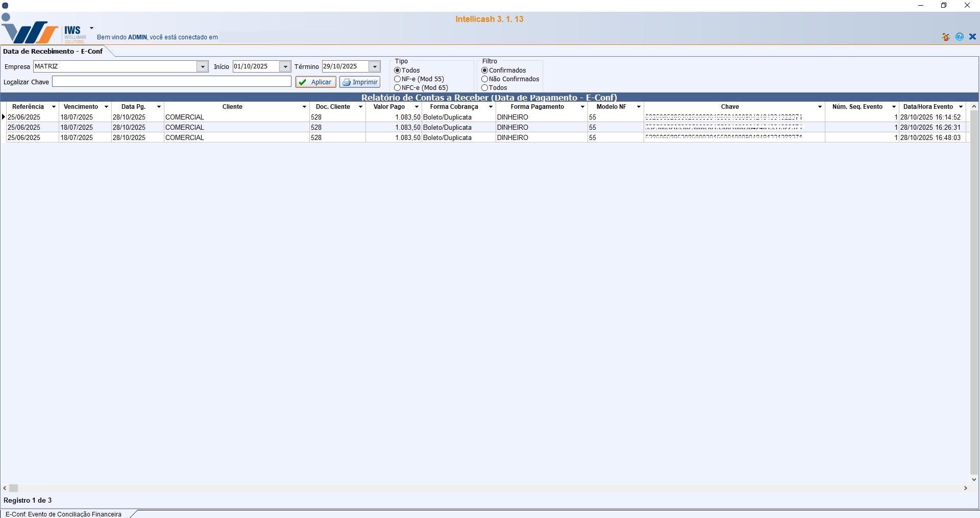
Task: Select the E-Conf Evento de Conciliação Financeira tab
Action: tap(64, 514)
